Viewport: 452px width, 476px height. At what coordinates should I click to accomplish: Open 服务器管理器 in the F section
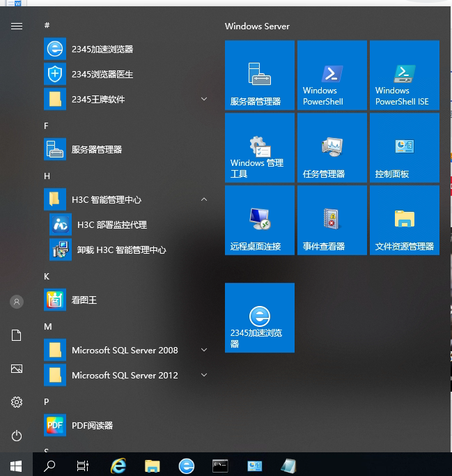click(x=126, y=149)
